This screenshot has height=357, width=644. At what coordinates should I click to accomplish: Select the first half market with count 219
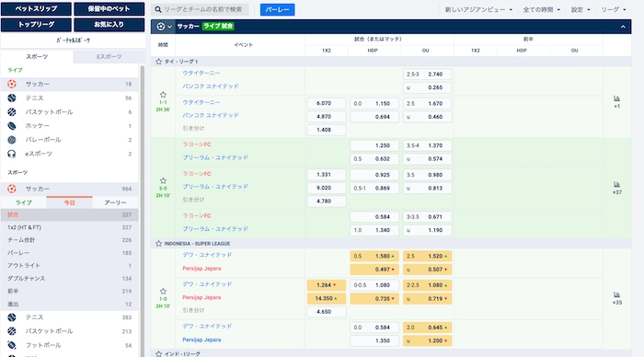[69, 292]
